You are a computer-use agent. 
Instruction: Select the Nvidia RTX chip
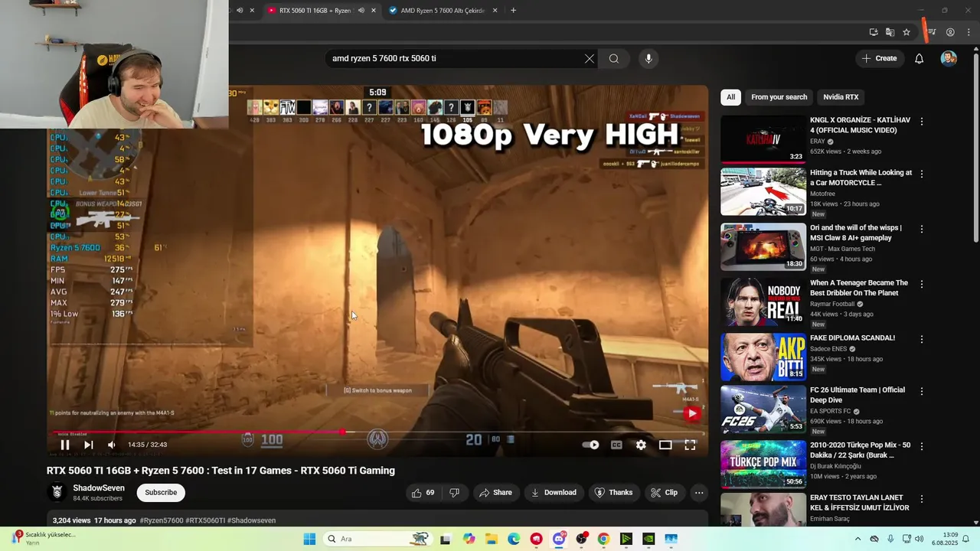(841, 97)
